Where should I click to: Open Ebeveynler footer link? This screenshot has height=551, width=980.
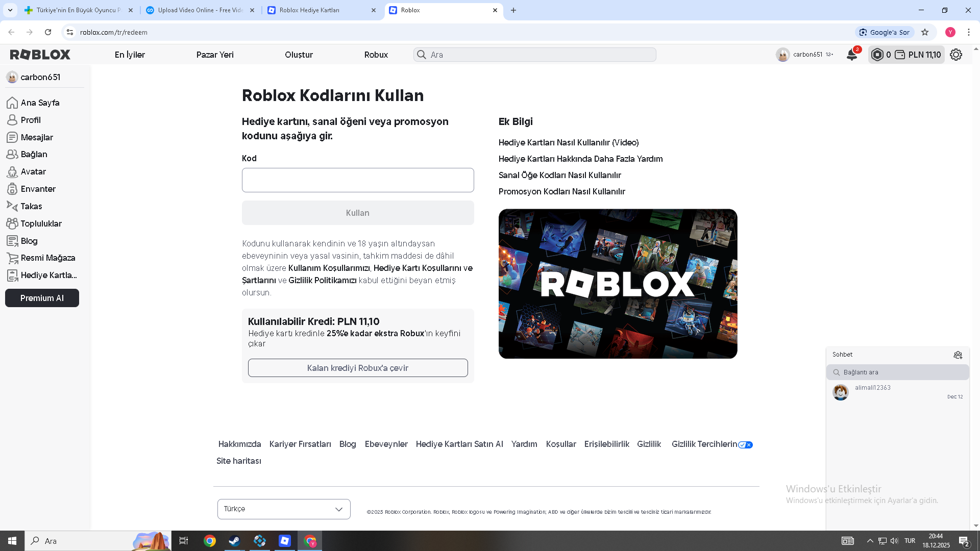(x=386, y=444)
